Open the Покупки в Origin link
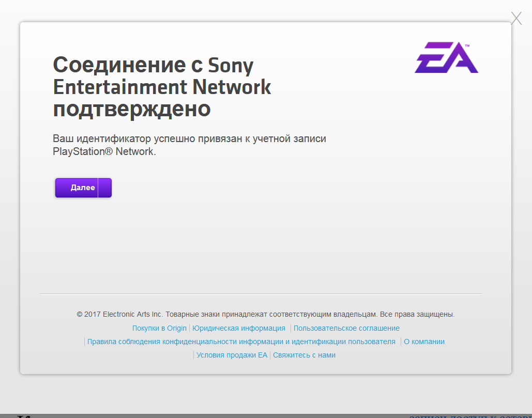The height and width of the screenshot is (418, 532). click(159, 328)
